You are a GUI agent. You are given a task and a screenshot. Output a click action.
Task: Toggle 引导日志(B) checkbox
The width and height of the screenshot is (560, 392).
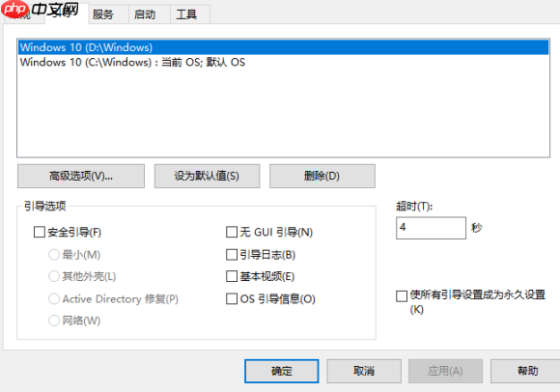tap(232, 255)
